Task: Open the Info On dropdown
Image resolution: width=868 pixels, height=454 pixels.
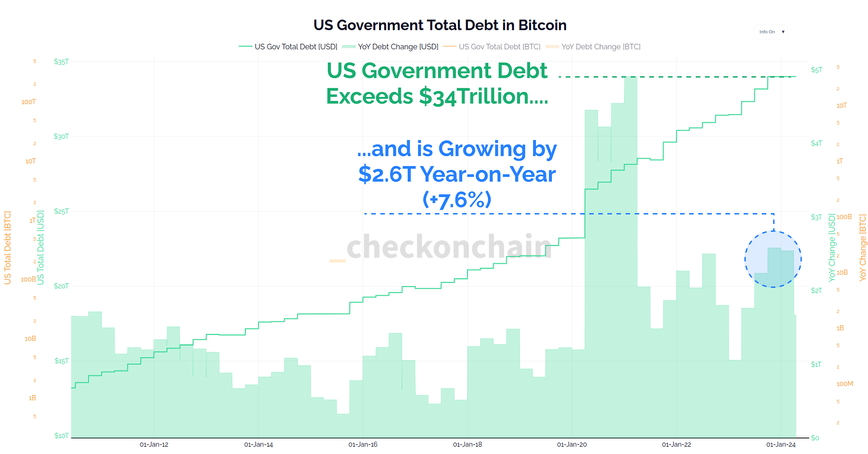Action: [x=771, y=32]
